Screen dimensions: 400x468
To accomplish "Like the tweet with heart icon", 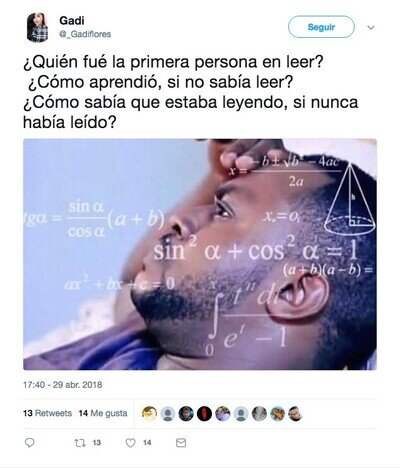I will (x=130, y=443).
